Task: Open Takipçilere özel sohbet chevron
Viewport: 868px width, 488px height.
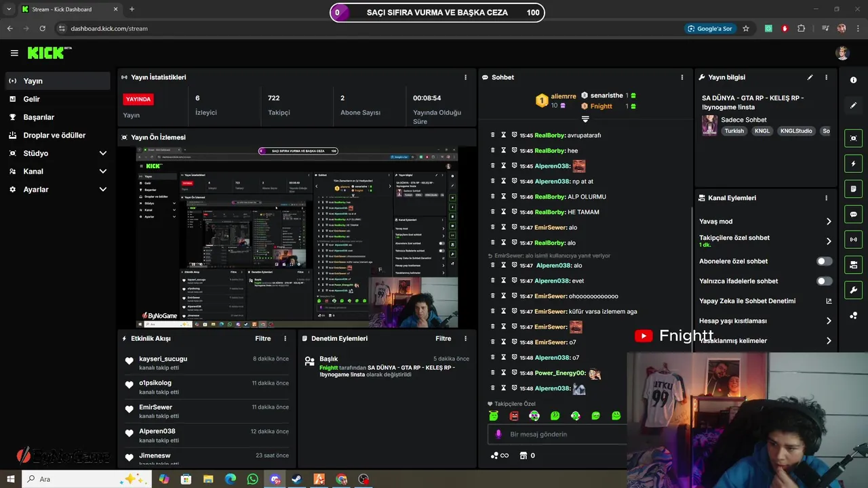Action: (x=829, y=241)
